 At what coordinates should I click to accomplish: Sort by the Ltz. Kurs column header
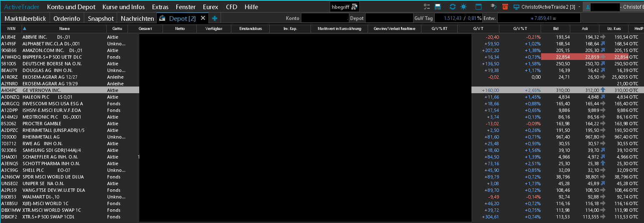(614, 29)
